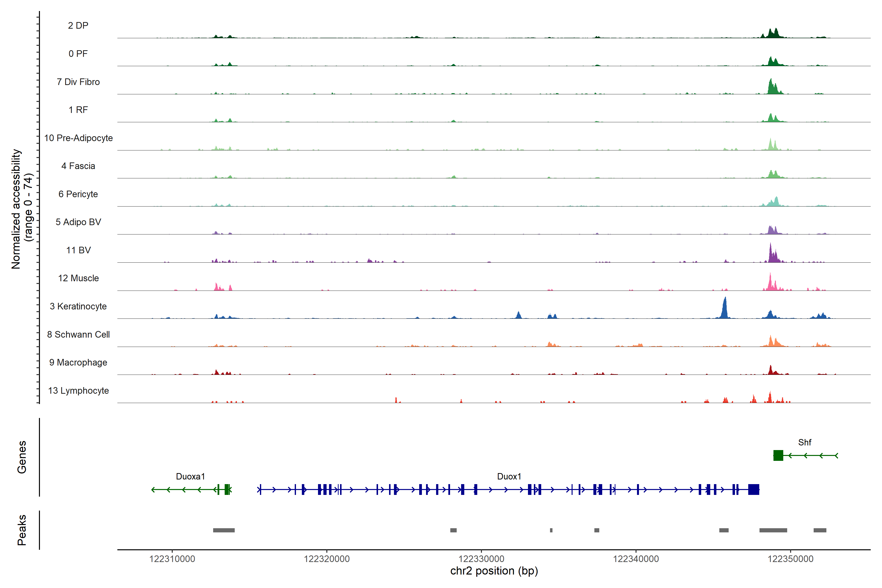882x588 pixels.
Task: Click the rightmost gray peak bar
Action: point(820,530)
